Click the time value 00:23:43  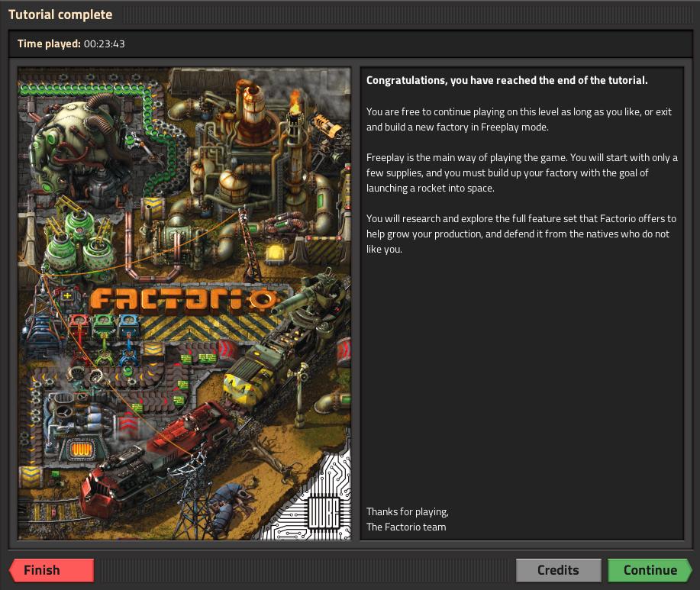coord(105,44)
